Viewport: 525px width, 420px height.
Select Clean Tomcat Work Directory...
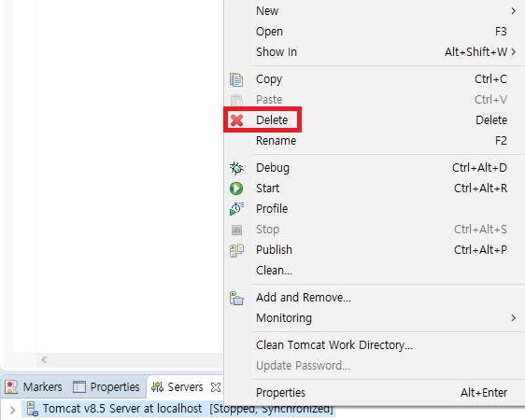coord(375,345)
